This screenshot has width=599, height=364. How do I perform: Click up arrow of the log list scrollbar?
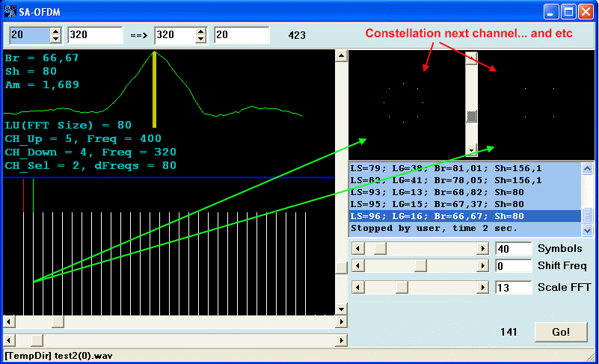[x=588, y=168]
